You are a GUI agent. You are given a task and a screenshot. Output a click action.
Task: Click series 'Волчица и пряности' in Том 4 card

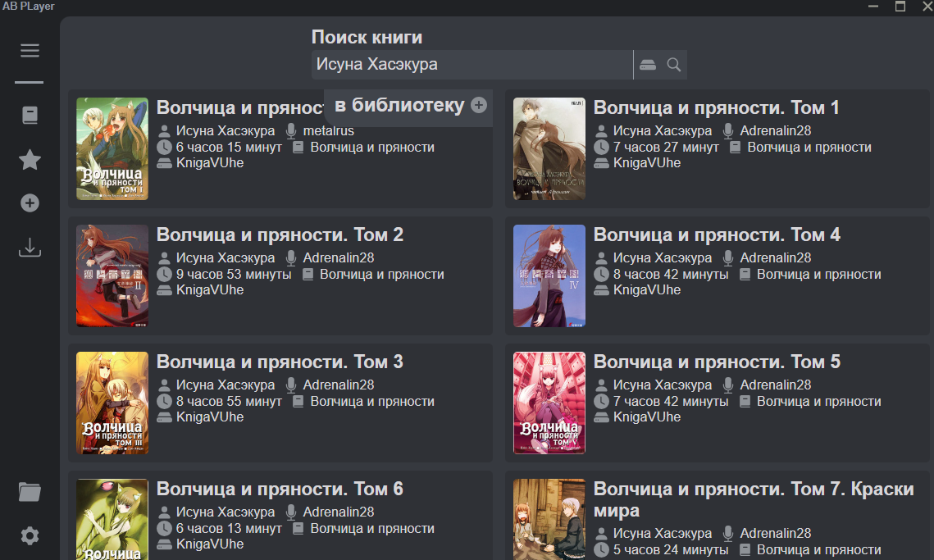818,275
